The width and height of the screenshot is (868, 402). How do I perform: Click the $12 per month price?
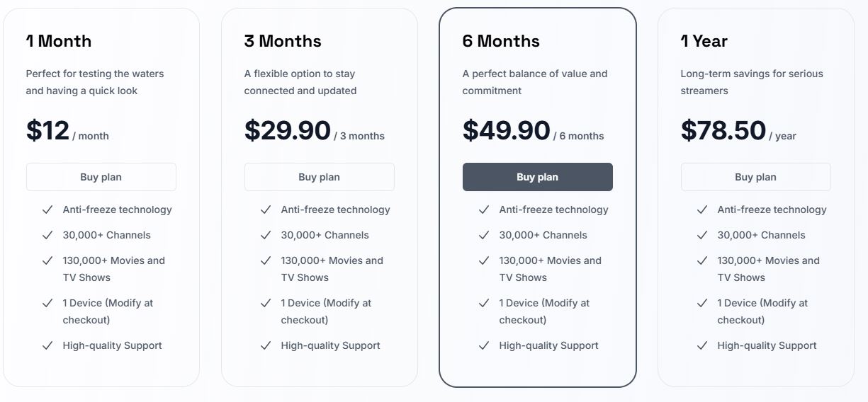[x=48, y=131]
